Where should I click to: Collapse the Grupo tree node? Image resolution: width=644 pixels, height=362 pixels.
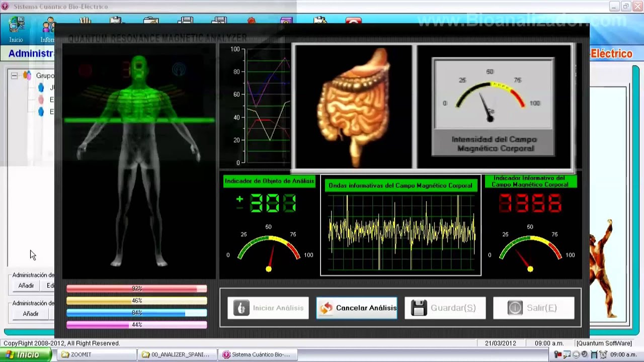click(14, 76)
